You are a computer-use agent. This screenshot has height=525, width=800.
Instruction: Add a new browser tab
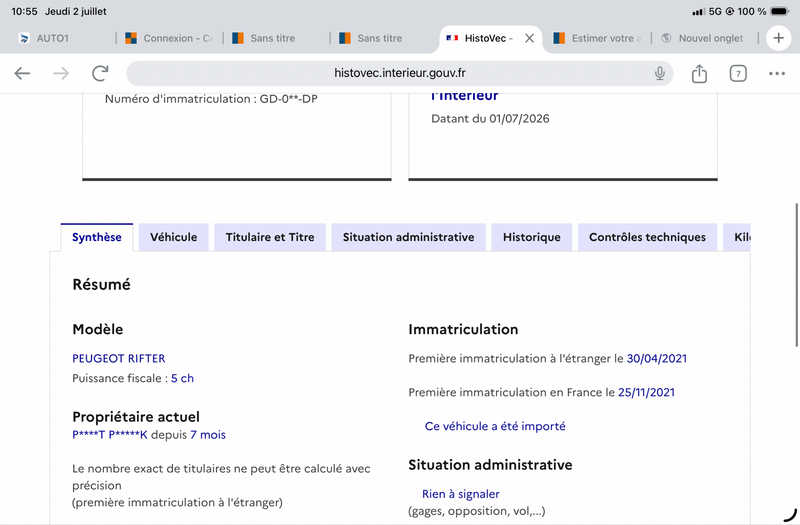point(779,38)
